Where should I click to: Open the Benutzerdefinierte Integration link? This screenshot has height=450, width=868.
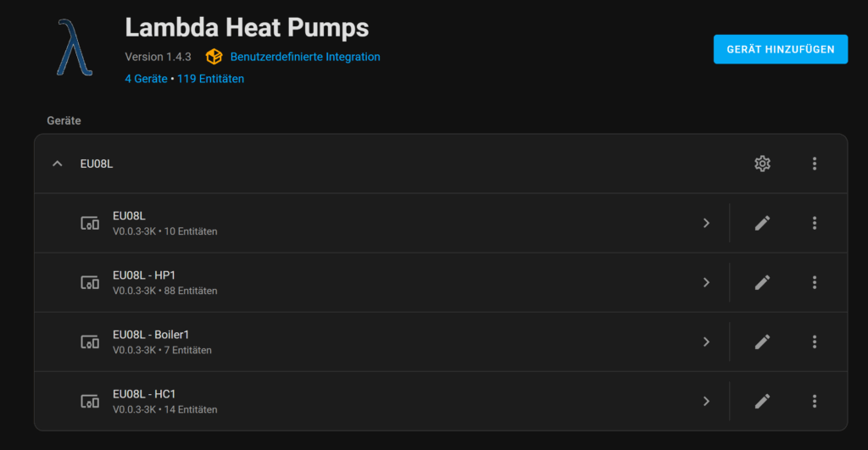(x=305, y=57)
